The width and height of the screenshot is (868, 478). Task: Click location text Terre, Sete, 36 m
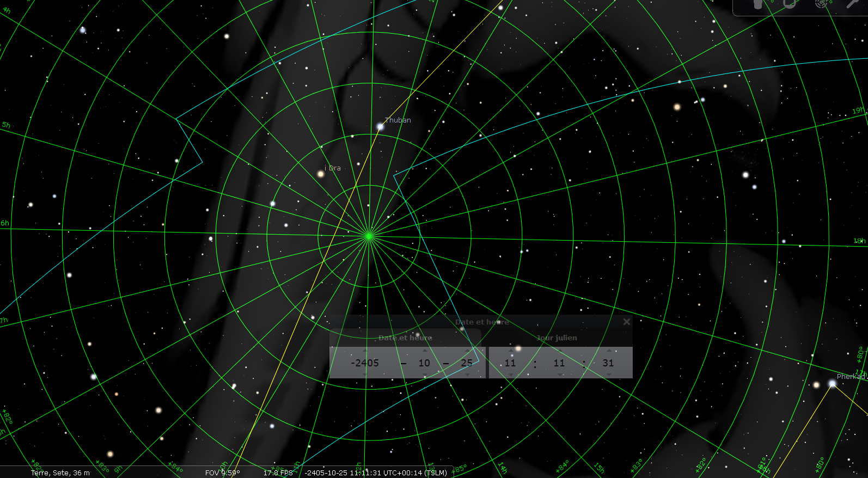click(x=60, y=473)
